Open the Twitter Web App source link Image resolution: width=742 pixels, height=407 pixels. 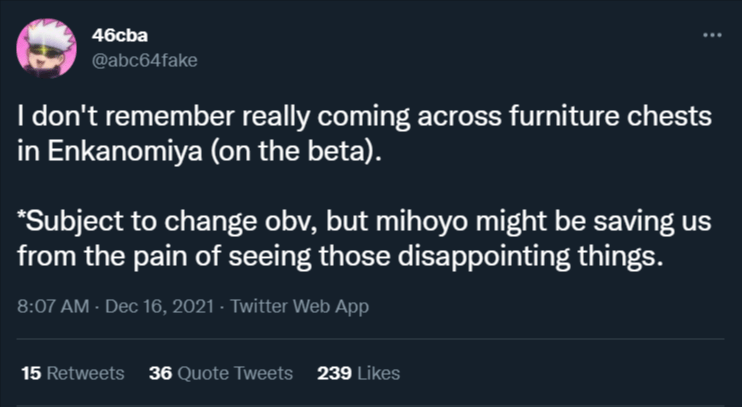300,306
